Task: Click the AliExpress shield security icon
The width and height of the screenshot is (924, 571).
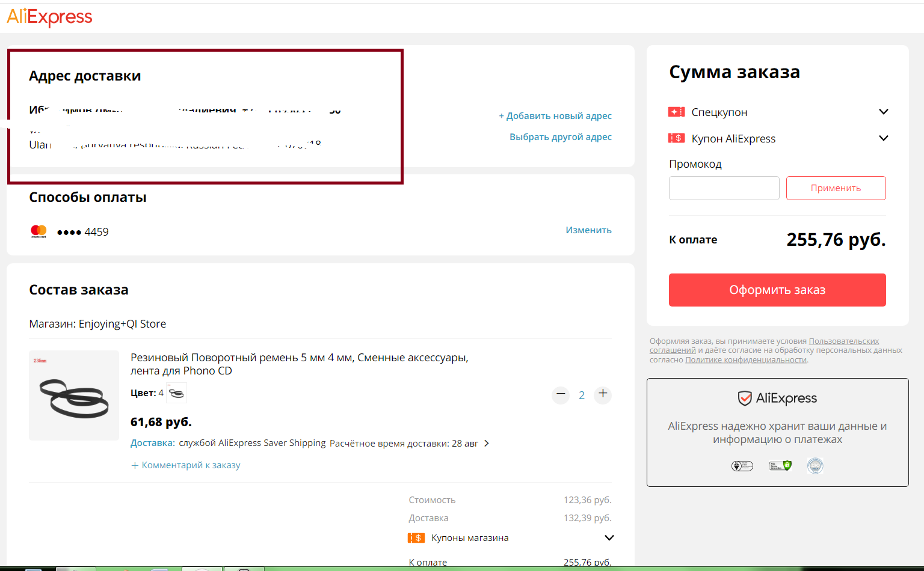Action: point(745,398)
